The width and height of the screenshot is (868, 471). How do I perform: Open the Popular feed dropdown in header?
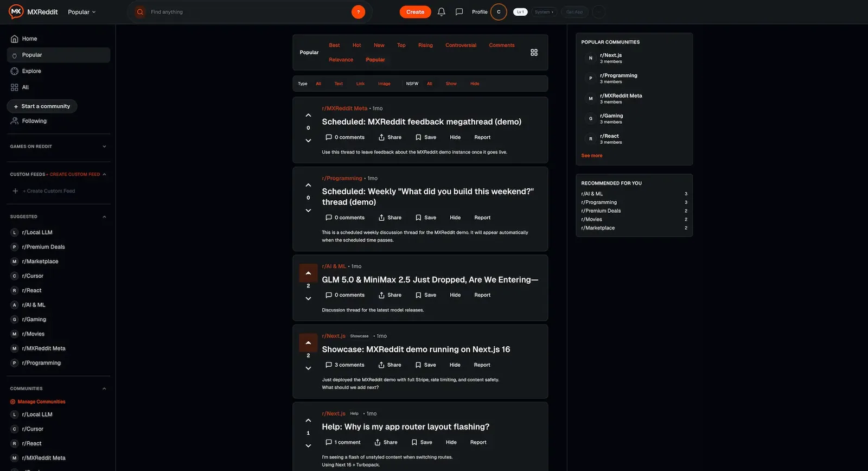81,12
